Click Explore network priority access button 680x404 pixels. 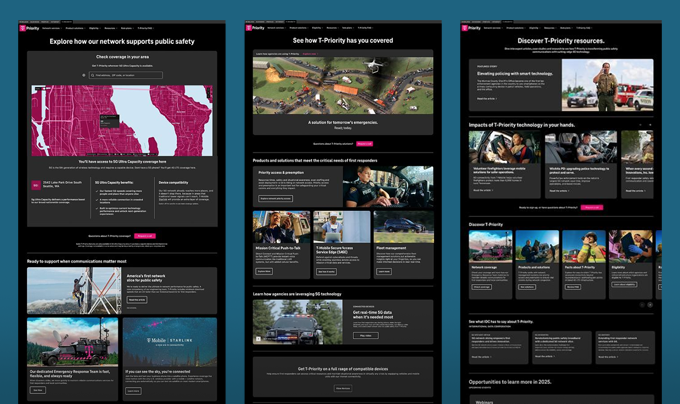click(x=275, y=199)
